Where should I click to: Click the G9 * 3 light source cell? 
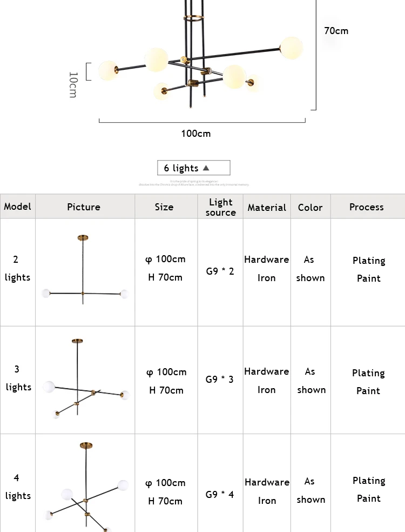pyautogui.click(x=220, y=380)
